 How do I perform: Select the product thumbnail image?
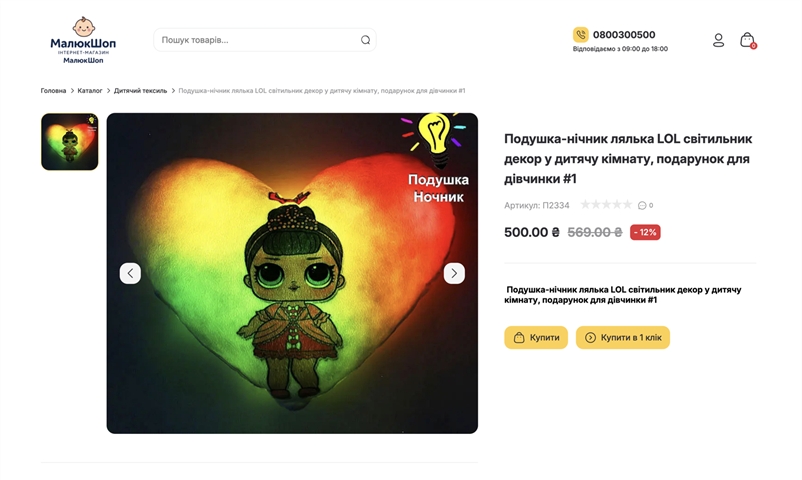[x=69, y=141]
